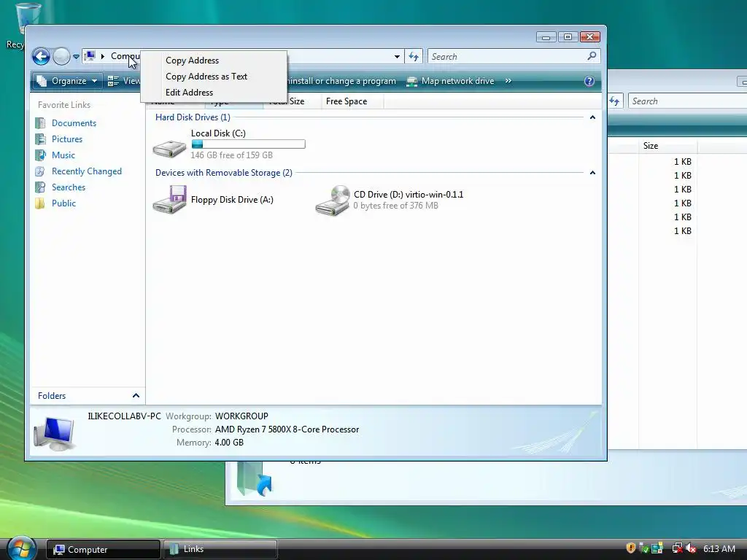
Task: Click Hard Disk Drives (1) group header
Action: [x=193, y=117]
